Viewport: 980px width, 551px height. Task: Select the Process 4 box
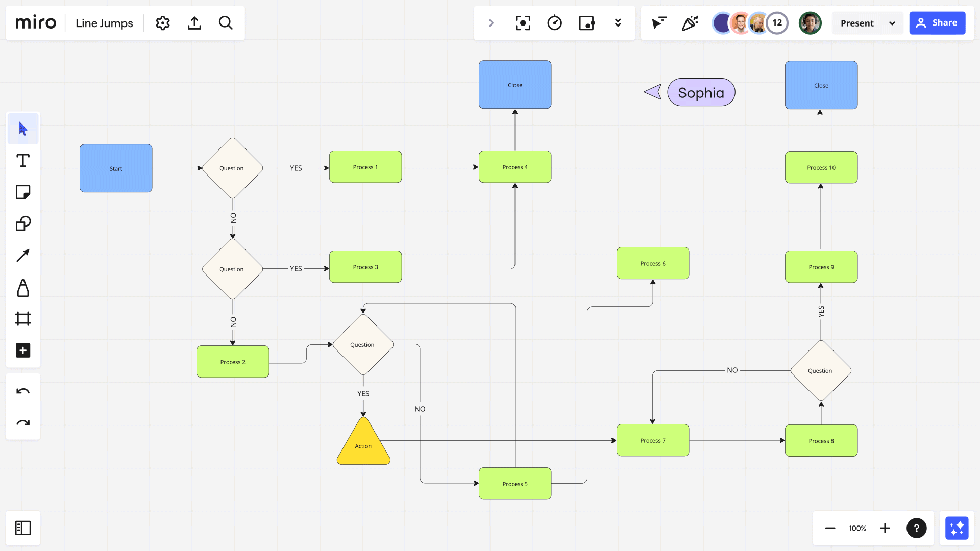click(515, 167)
